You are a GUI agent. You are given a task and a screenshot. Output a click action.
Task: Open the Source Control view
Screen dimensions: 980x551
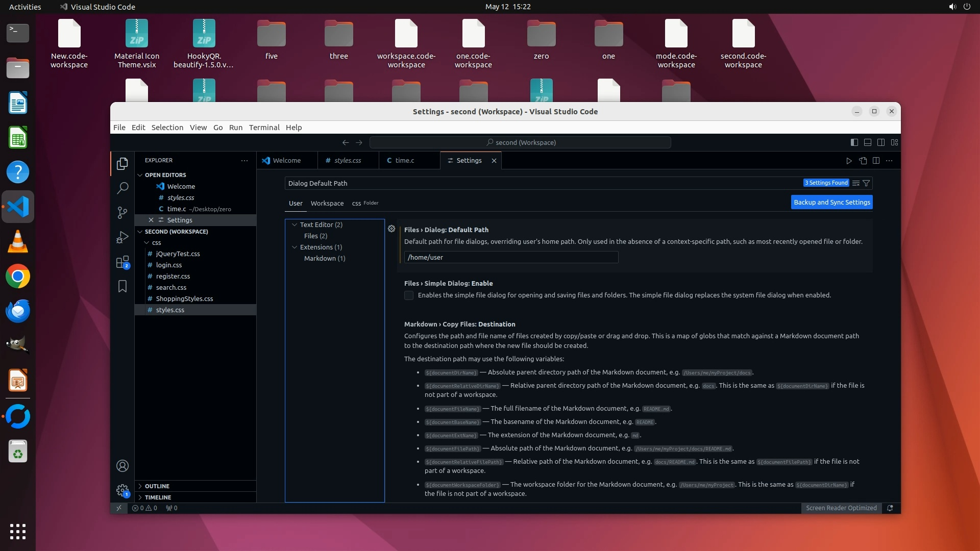point(122,212)
